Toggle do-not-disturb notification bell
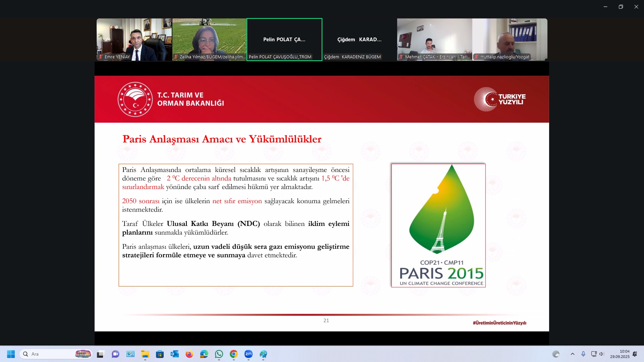644x362 pixels. (x=635, y=354)
